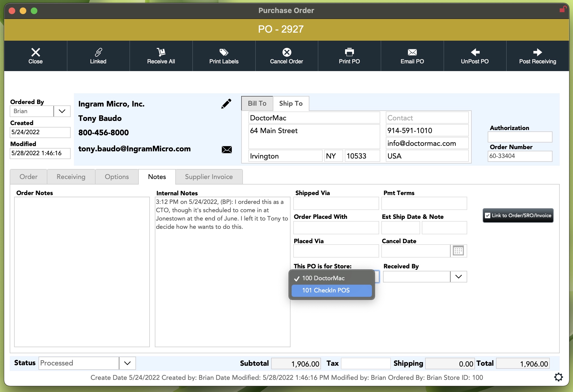Click the Linked paperclip icon

click(x=98, y=52)
